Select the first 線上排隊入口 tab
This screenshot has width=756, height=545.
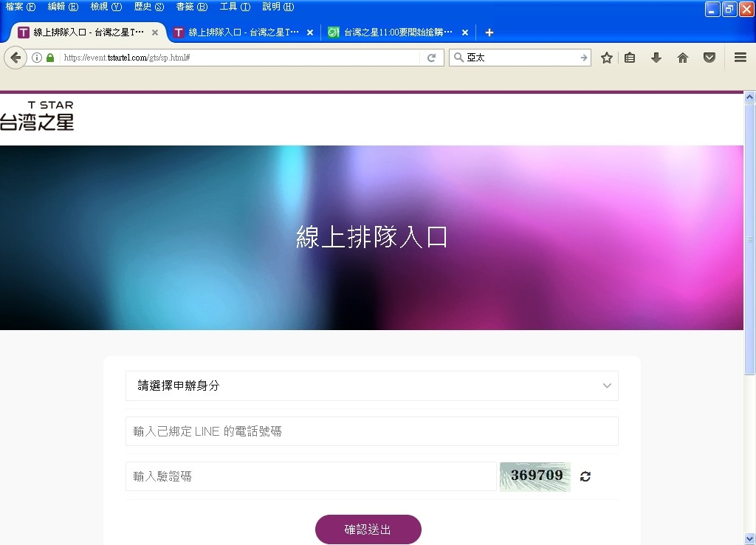[89, 32]
